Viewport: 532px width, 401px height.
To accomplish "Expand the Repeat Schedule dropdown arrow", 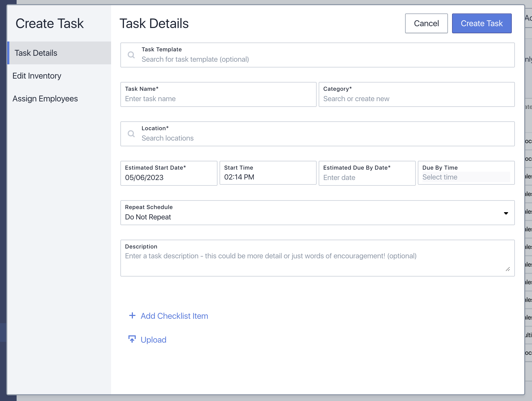I will pos(506,213).
